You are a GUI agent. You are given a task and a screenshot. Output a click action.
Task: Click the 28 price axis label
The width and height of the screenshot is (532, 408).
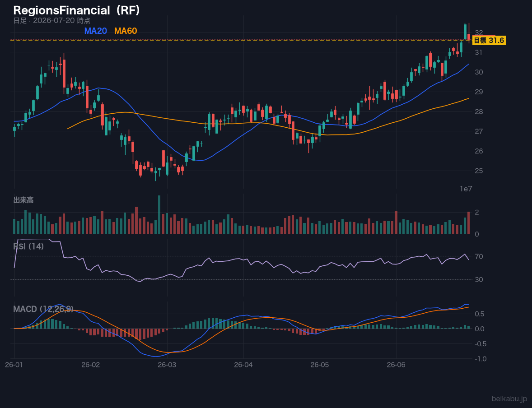click(479, 111)
